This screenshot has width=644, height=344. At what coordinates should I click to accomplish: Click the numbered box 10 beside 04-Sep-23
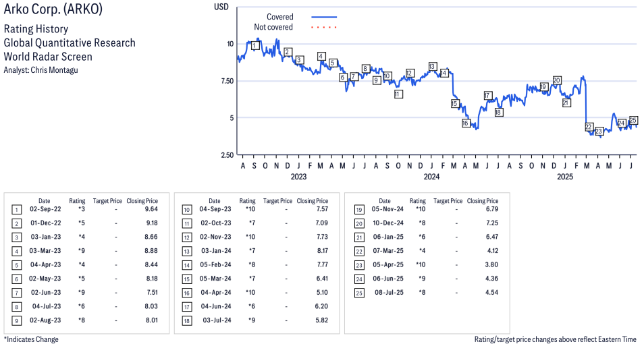coord(187,210)
